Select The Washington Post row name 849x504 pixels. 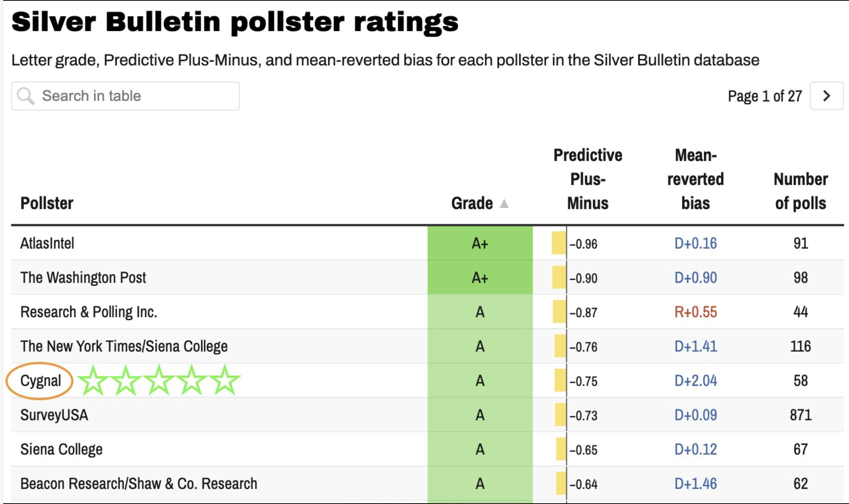(83, 278)
